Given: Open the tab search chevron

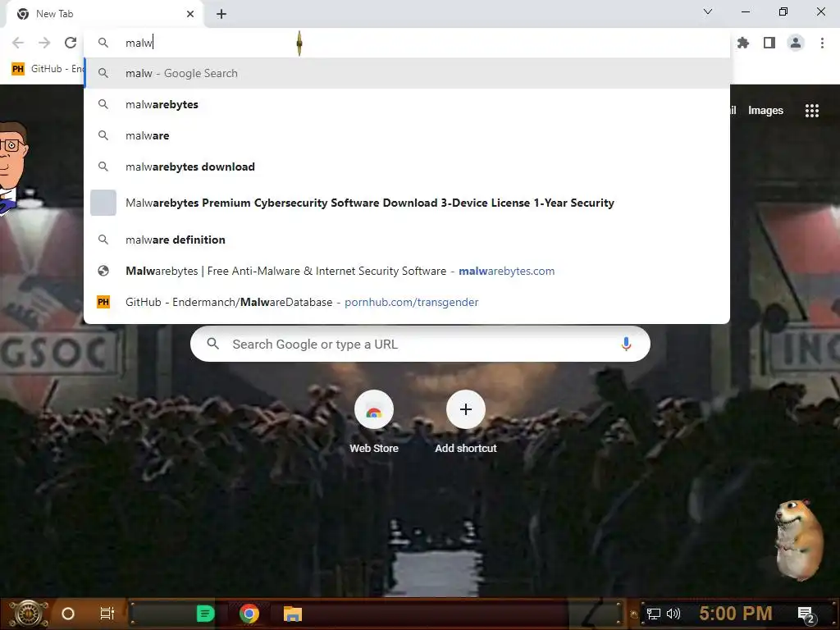Looking at the screenshot, I should (x=708, y=11).
